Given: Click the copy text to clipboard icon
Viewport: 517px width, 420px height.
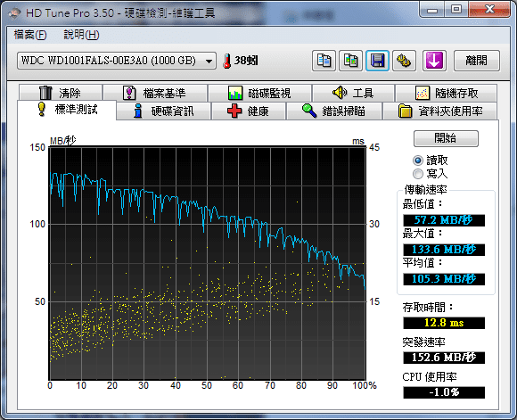Looking at the screenshot, I should (324, 61).
